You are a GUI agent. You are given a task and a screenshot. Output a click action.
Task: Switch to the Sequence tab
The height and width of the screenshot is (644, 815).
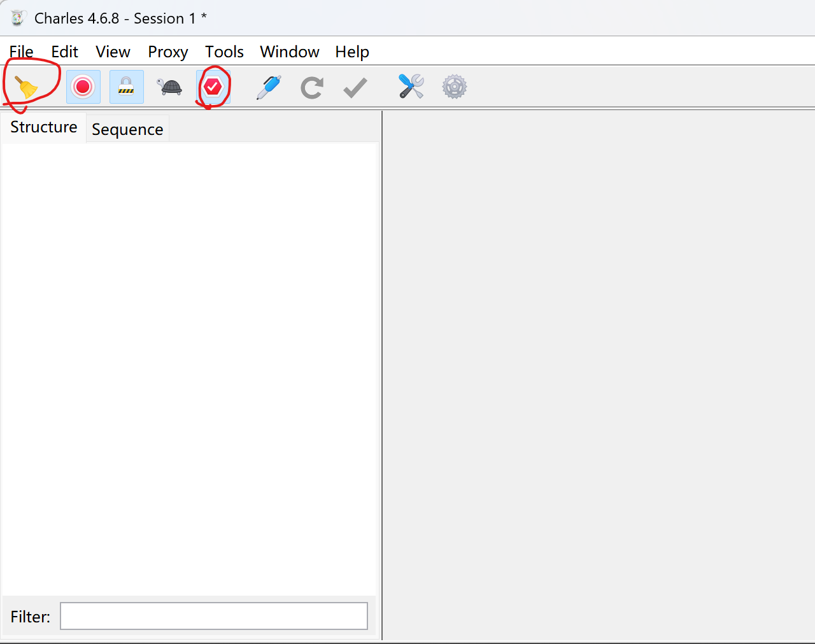(x=127, y=129)
